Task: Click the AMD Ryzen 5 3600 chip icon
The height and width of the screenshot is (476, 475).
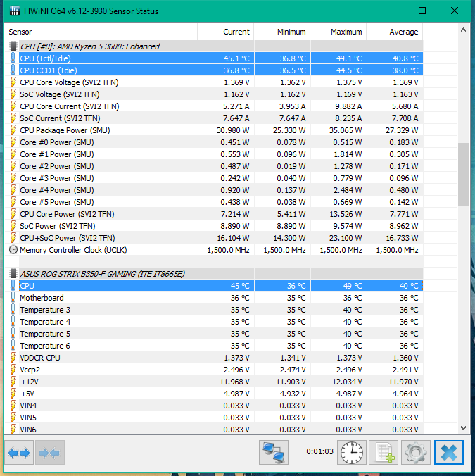Action: pyautogui.click(x=13, y=46)
